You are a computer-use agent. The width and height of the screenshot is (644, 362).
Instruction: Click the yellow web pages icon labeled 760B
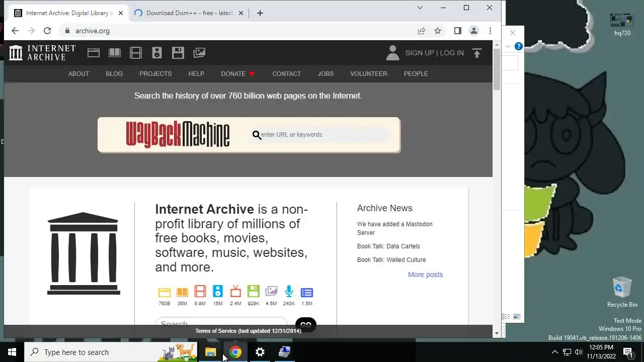(x=165, y=292)
